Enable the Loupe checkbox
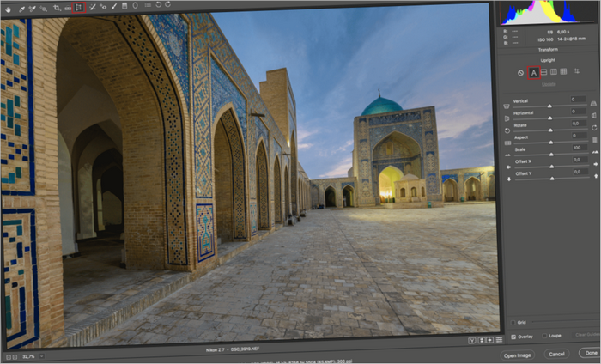The image size is (601, 364). [544, 336]
